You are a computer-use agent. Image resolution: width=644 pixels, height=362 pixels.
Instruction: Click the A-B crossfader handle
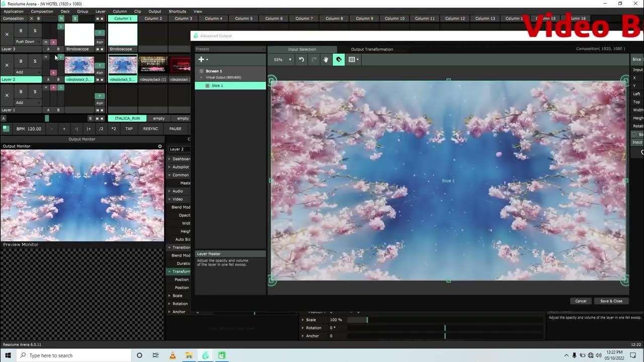coord(47,118)
